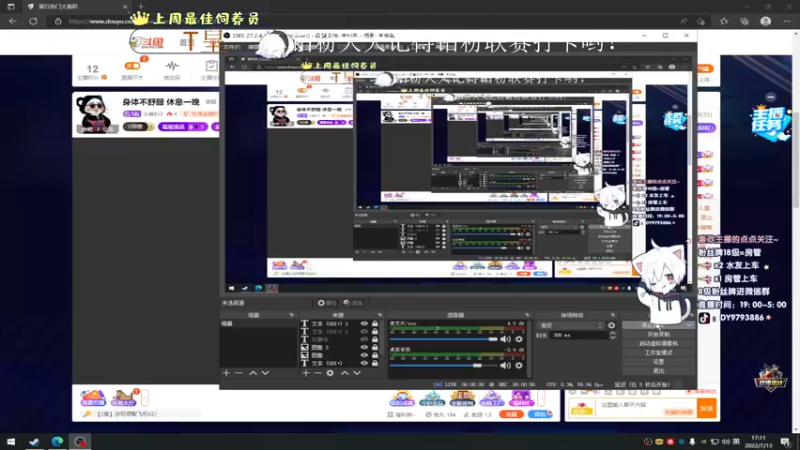Open the desktop audio channel gear settings
This screenshot has width=800, height=450.
519,365
